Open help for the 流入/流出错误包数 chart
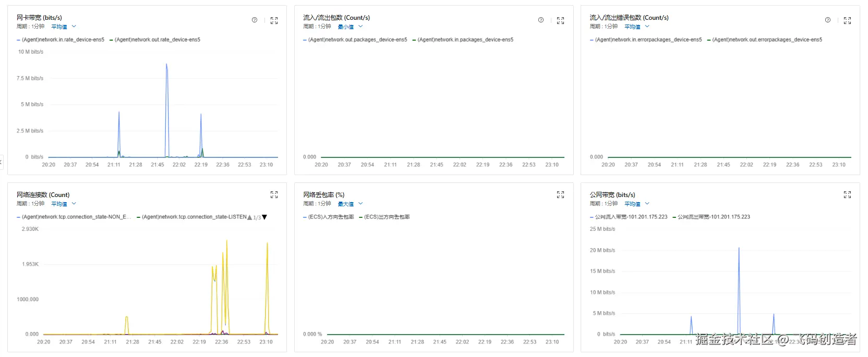The width and height of the screenshot is (868, 357). coord(828,20)
